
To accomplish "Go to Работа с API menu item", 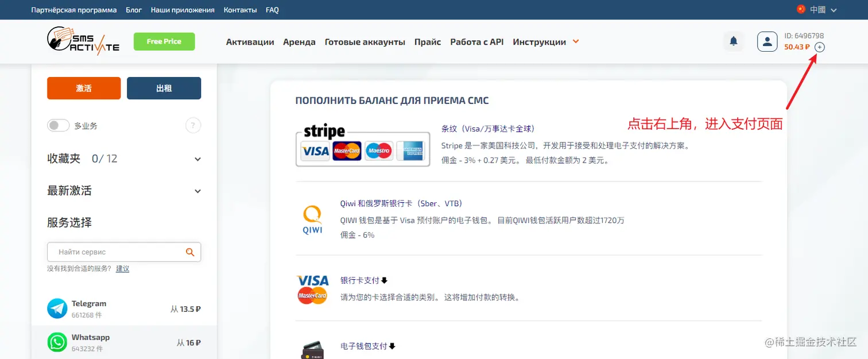I will (x=477, y=42).
